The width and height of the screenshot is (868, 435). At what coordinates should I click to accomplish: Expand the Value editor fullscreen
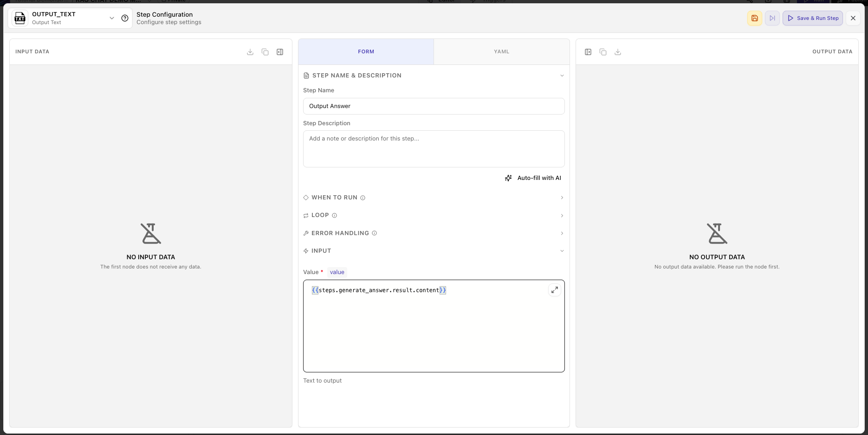[x=554, y=290]
